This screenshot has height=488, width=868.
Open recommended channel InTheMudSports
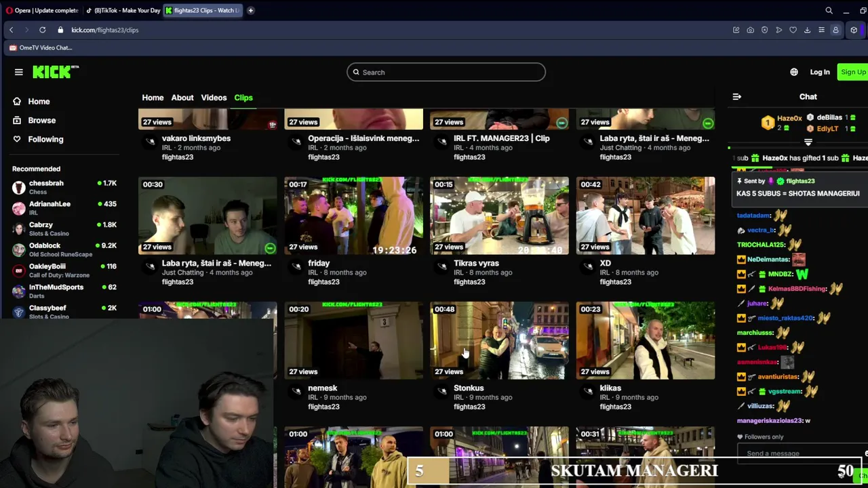pos(64,291)
